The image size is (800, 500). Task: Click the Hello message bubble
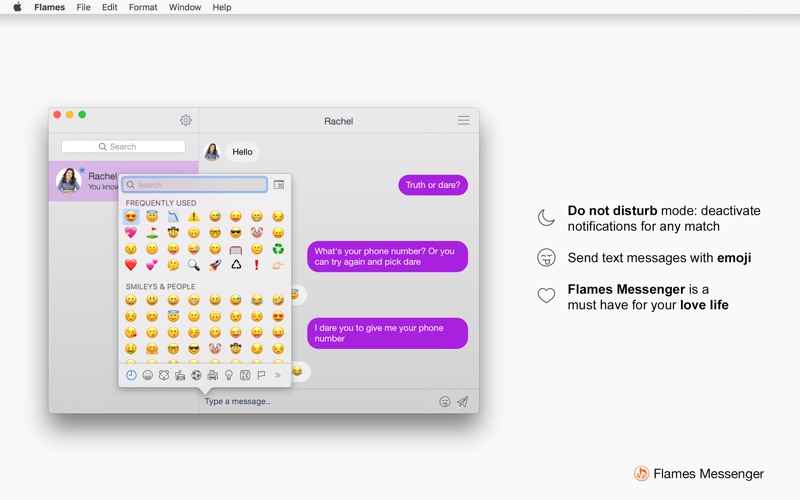coord(242,152)
